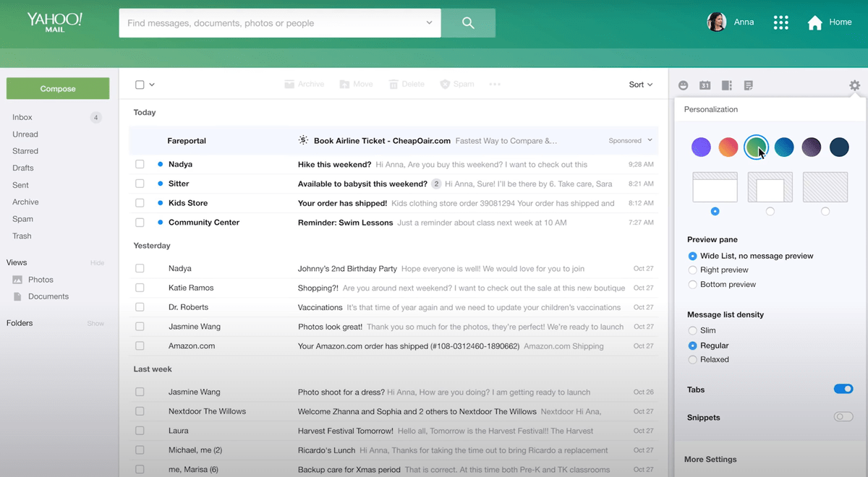This screenshot has width=868, height=477.
Task: Tick the checkbox for Kids Store email
Action: click(x=140, y=203)
